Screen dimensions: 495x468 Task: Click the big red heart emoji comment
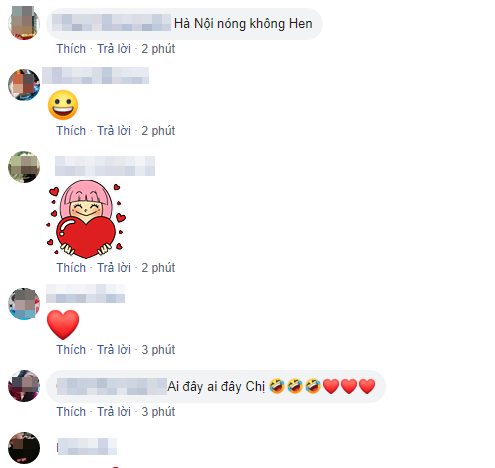(63, 324)
